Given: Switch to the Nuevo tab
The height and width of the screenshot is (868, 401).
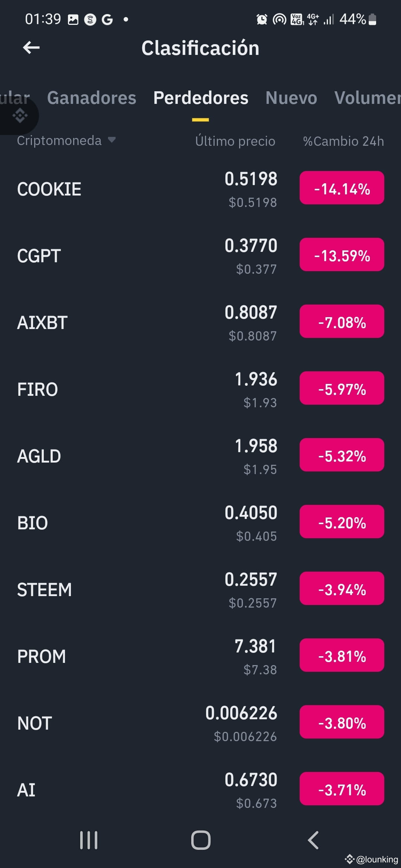Looking at the screenshot, I should [291, 98].
